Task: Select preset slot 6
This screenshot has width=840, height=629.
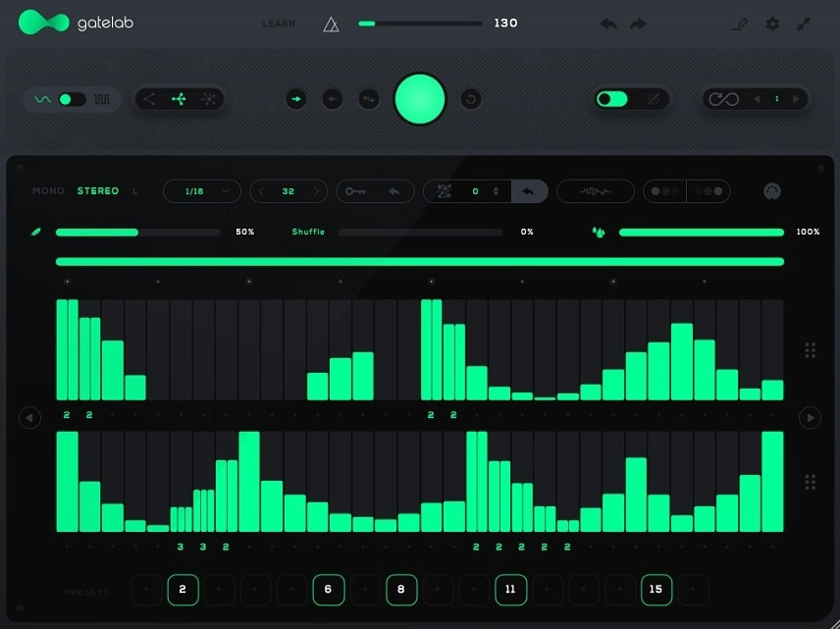Action: click(328, 590)
